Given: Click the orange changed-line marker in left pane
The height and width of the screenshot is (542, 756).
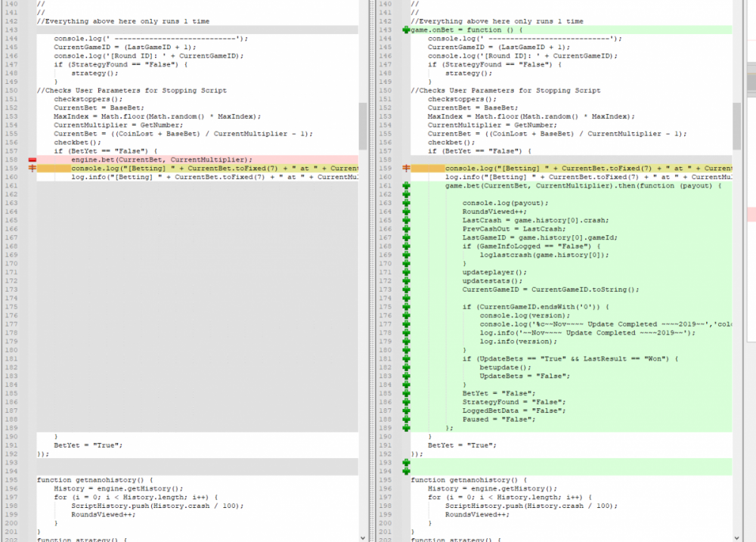Looking at the screenshot, I should 33,169.
